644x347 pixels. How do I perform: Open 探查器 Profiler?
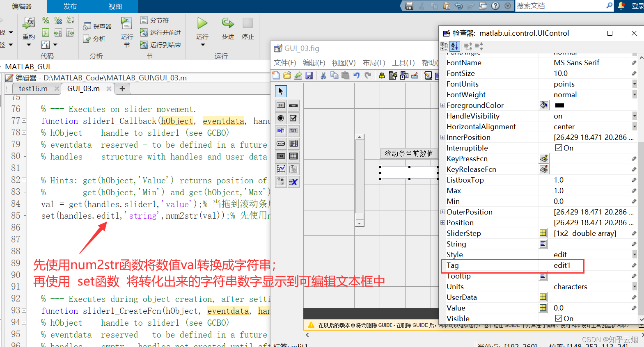[97, 26]
